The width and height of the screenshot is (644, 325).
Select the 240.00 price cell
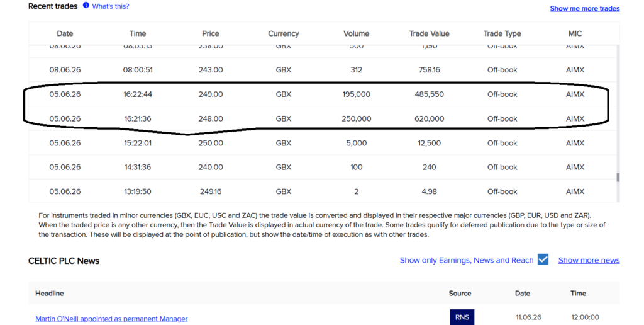coord(211,167)
